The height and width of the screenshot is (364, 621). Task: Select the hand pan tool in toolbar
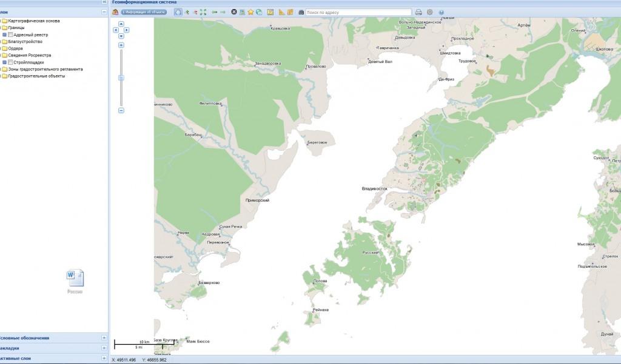(x=178, y=12)
